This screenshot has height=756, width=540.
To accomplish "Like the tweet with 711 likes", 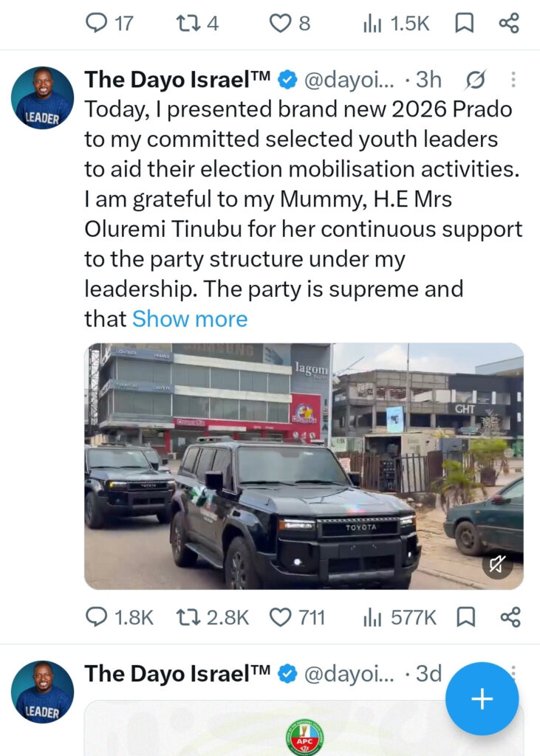I will [x=297, y=617].
